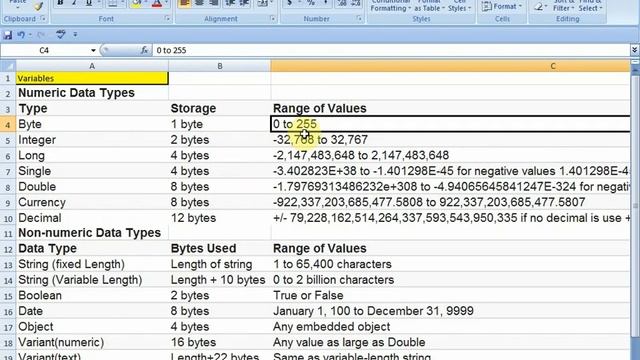Screen dimensions: 640x360
Task: Click the Redo arrow icon
Action: coord(41,35)
